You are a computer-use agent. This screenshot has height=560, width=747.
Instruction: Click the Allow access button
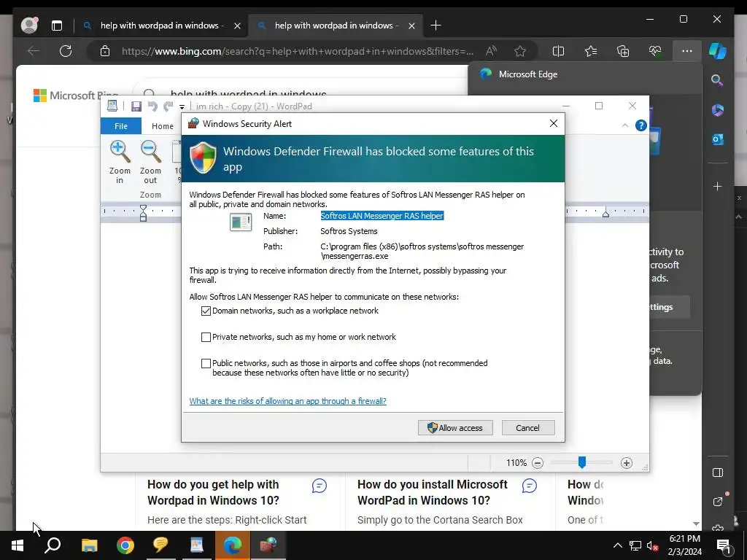455,427
